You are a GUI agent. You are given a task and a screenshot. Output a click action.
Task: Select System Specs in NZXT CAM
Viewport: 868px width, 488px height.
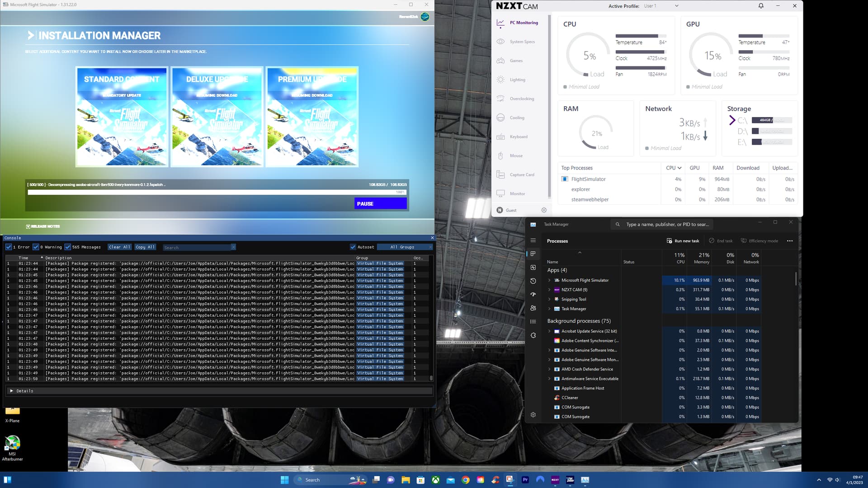[x=522, y=41]
